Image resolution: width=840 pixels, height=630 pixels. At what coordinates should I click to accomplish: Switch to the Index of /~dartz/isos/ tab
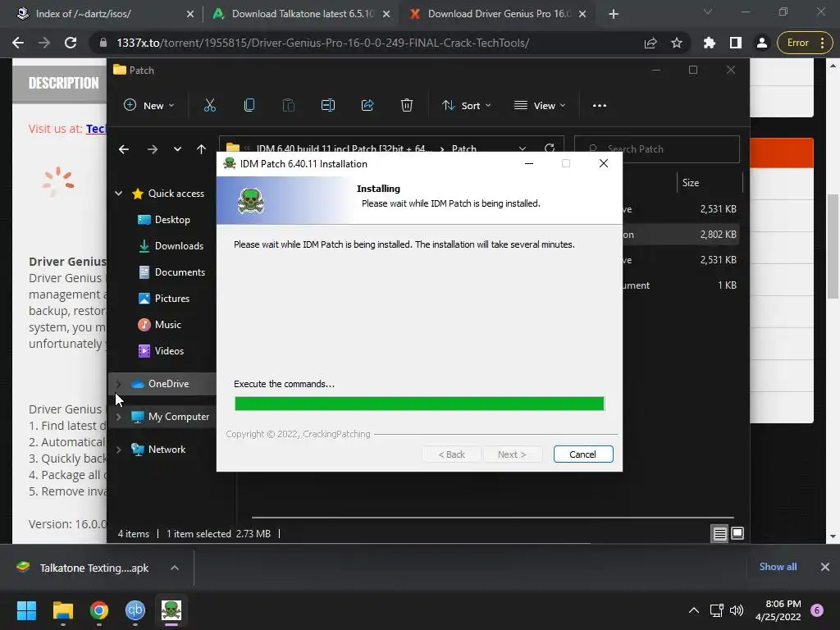[x=106, y=14]
